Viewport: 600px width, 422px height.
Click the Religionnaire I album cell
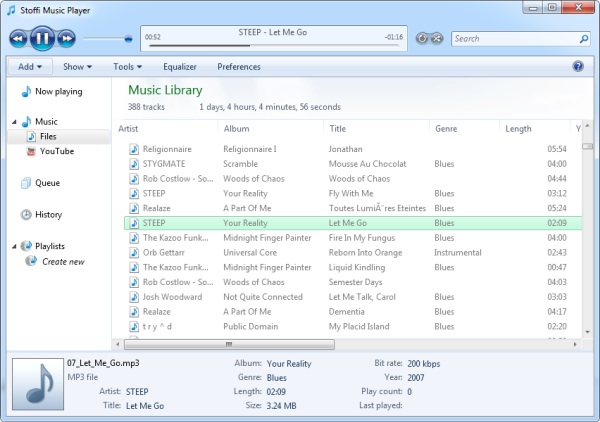pyautogui.click(x=250, y=149)
